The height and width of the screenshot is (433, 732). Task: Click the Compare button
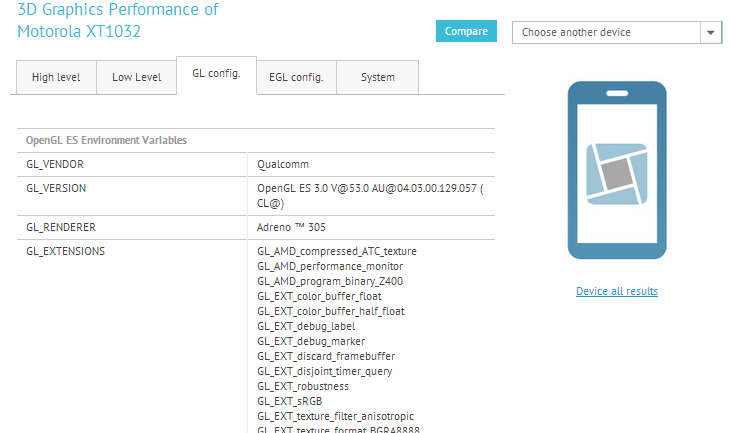[x=466, y=31]
